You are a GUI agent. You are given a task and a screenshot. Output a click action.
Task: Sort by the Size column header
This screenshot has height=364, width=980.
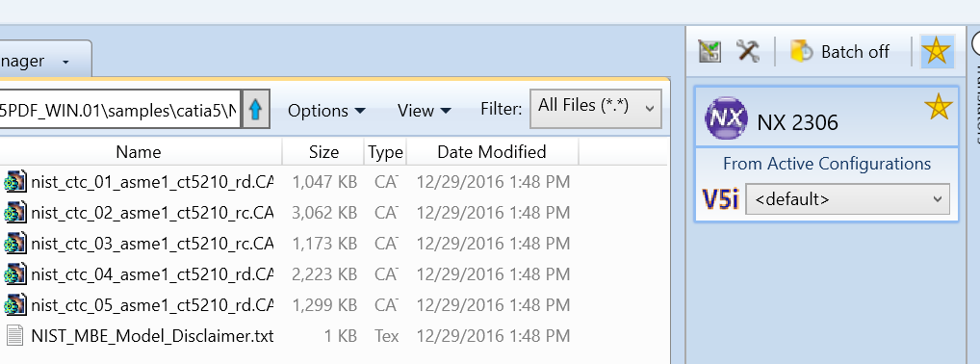coord(323,152)
